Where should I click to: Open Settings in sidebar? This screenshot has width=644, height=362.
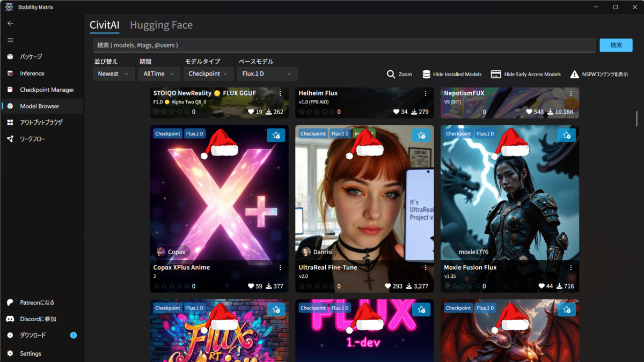42,353
